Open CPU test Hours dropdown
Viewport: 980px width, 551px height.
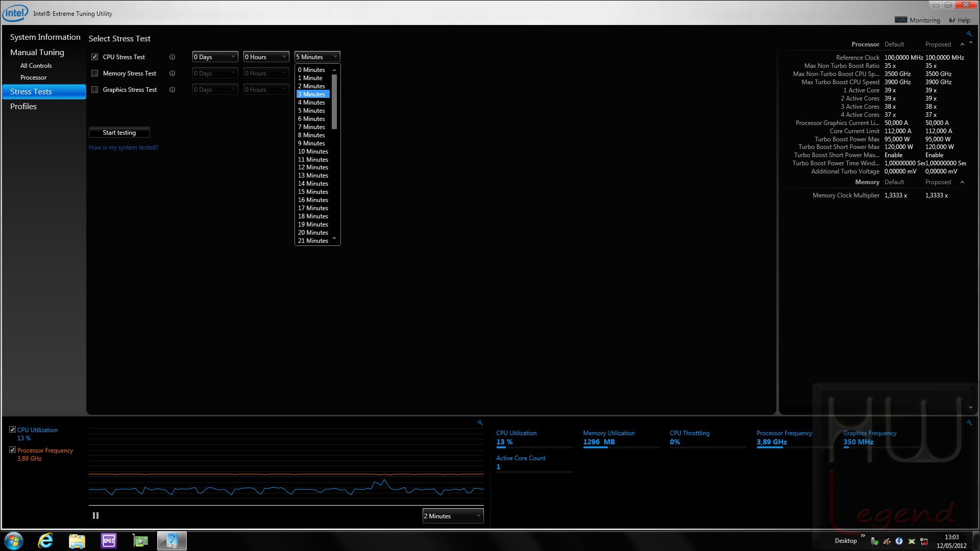tap(266, 57)
